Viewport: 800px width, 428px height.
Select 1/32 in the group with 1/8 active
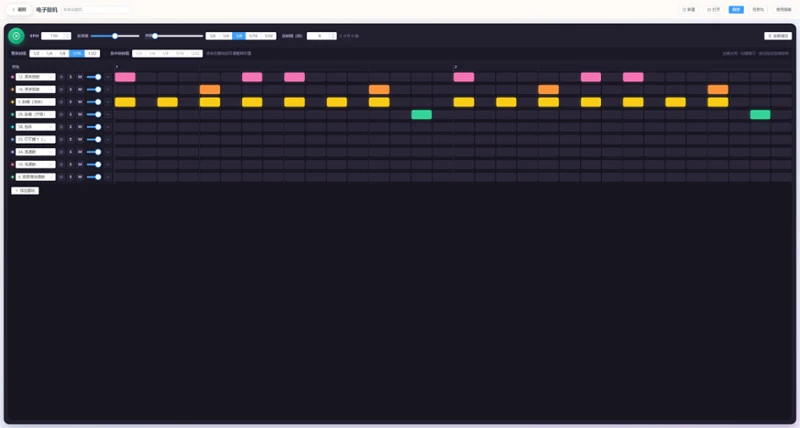click(268, 36)
